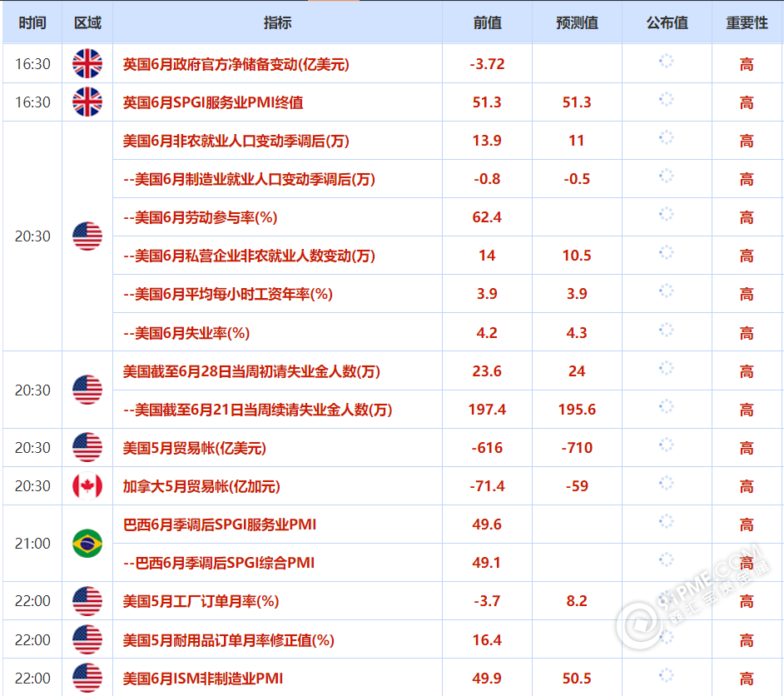Click the US flag beside 美国5月耐用品订单月率修正值
Image resolution: width=784 pixels, height=696 pixels.
(x=87, y=639)
